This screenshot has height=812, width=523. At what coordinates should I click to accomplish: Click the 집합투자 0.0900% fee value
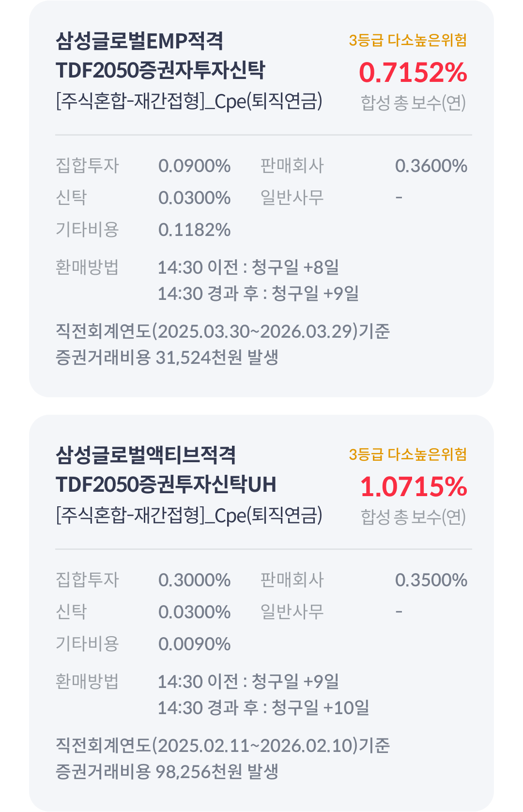195,166
